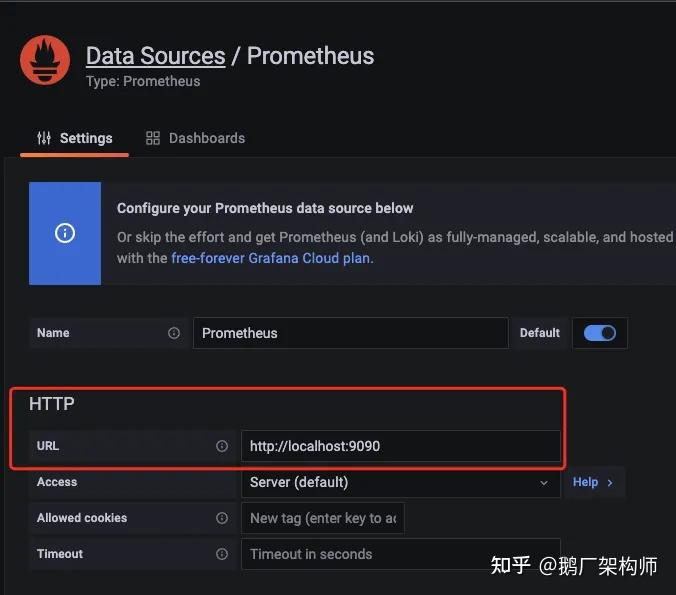Click the URL field with localhost:9090
Viewport: 676px width, 595px height.
[x=401, y=446]
